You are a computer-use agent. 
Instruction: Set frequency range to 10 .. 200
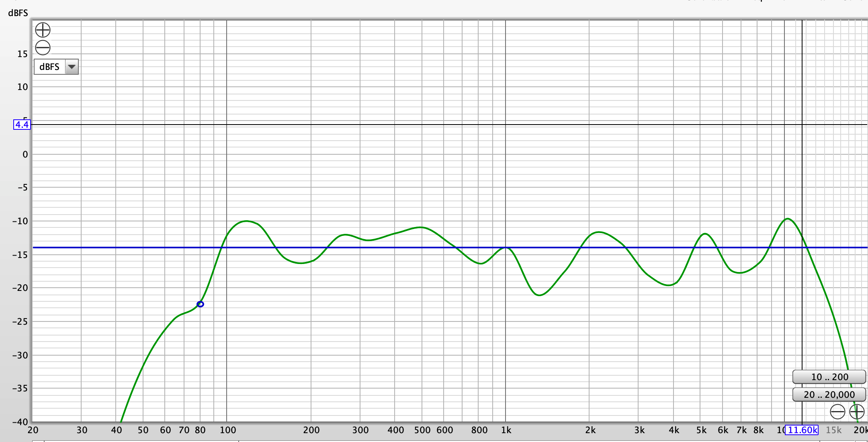829,377
